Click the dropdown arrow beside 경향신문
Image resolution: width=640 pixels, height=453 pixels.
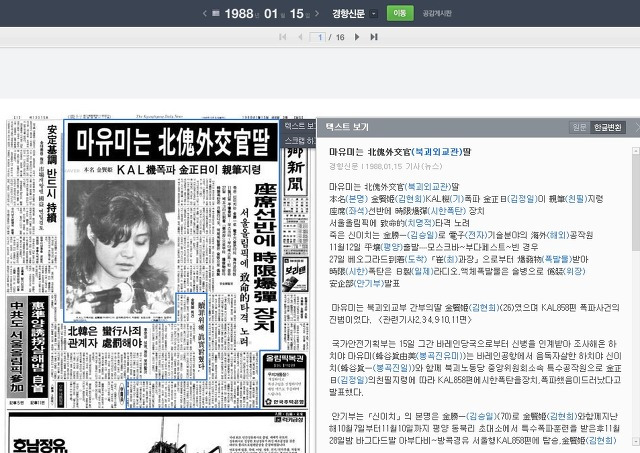coord(373,13)
